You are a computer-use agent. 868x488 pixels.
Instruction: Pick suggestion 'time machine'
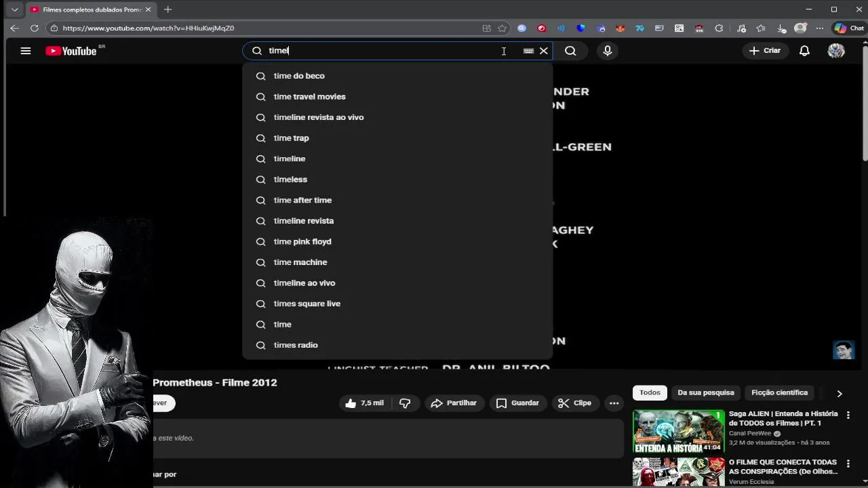pyautogui.click(x=397, y=262)
